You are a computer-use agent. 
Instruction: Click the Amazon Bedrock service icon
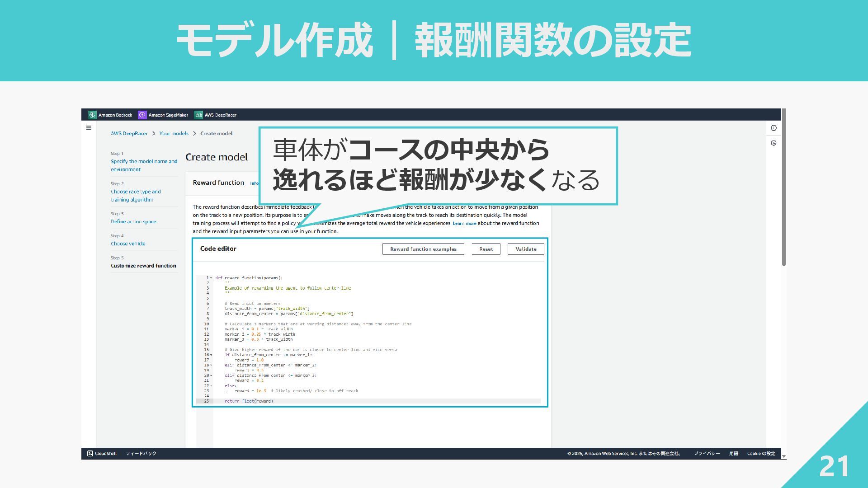tap(93, 115)
